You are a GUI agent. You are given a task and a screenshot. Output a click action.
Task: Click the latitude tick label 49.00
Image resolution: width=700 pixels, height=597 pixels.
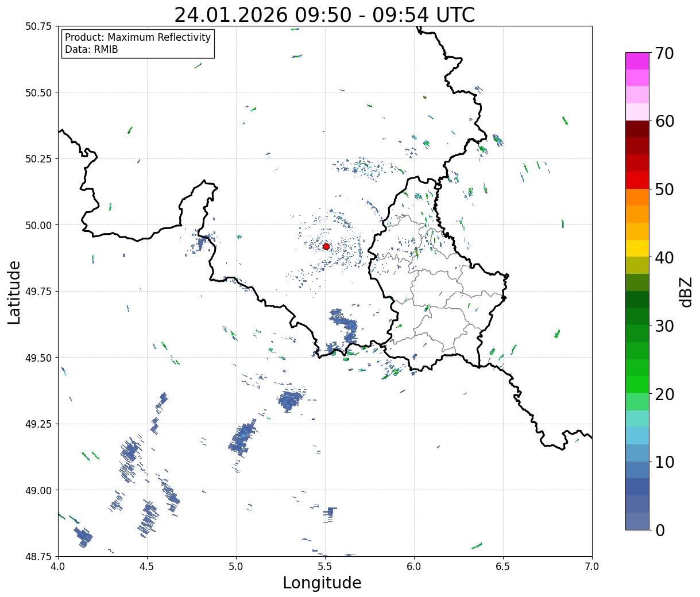[x=38, y=490]
